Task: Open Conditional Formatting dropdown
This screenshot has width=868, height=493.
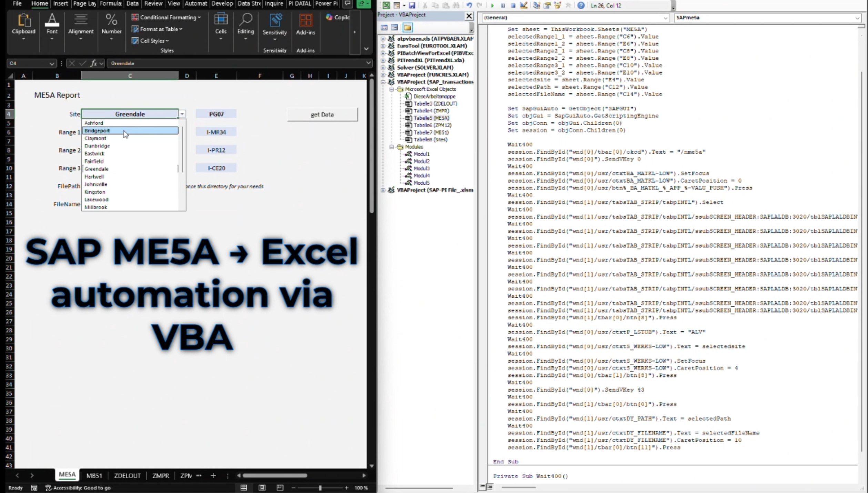Action: 166,17
